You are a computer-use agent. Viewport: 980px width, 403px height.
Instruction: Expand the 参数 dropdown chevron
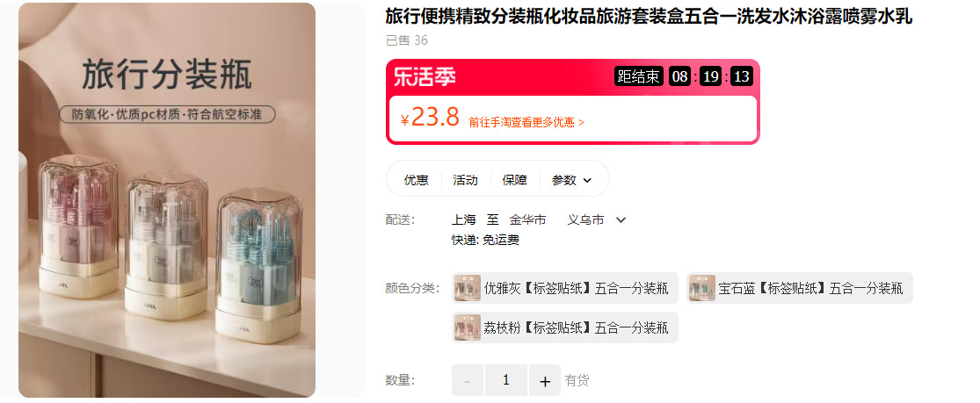point(587,181)
